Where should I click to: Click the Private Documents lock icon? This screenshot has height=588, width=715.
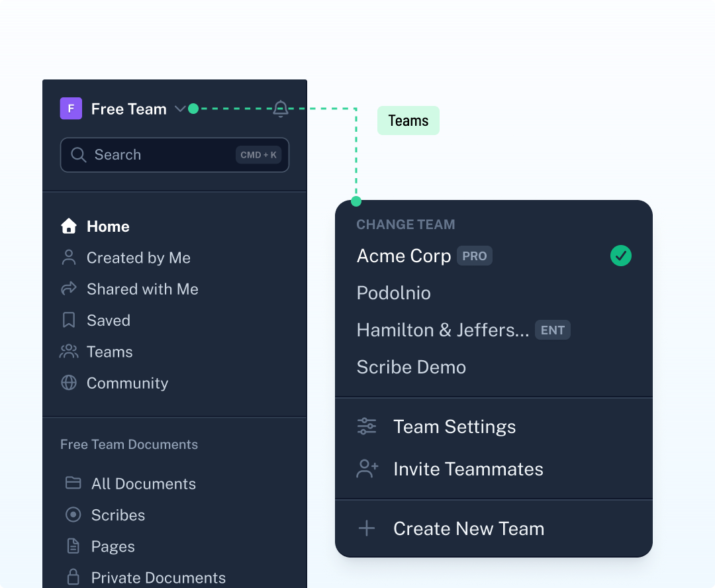click(73, 577)
